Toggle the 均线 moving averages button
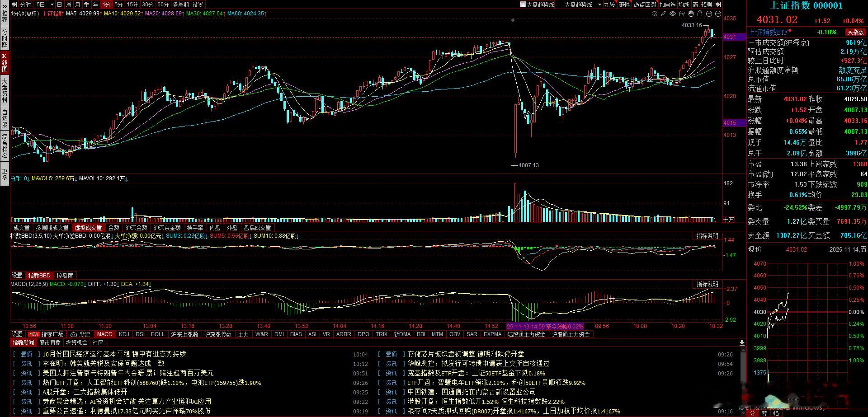This screenshot has height=417, width=868. tap(684, 5)
